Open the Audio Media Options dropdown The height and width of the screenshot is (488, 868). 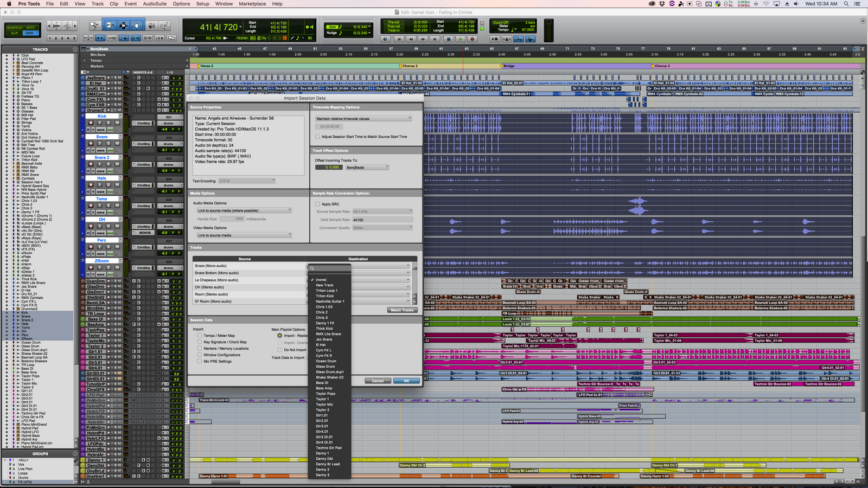pos(244,210)
